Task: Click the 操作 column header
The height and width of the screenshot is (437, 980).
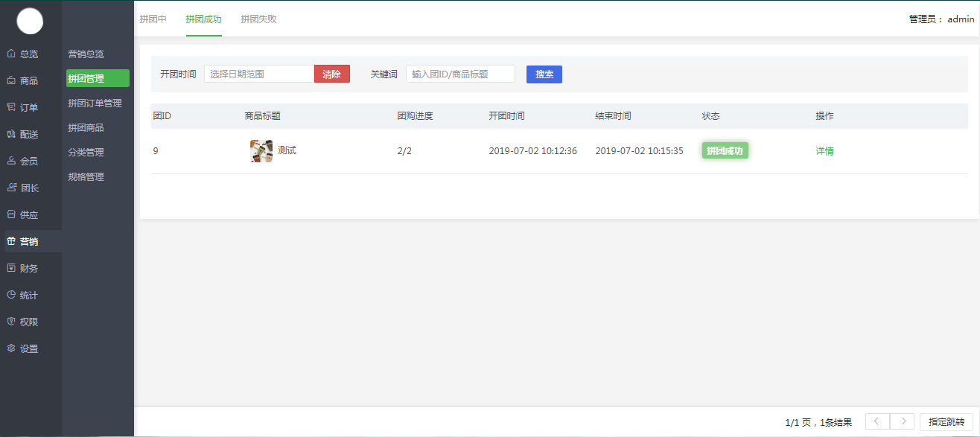Action: click(824, 116)
